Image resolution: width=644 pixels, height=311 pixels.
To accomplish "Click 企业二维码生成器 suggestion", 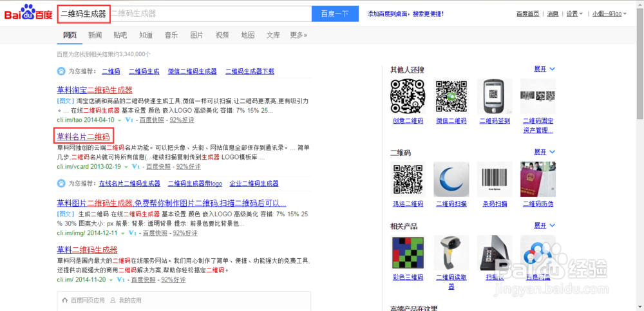I will [254, 184].
